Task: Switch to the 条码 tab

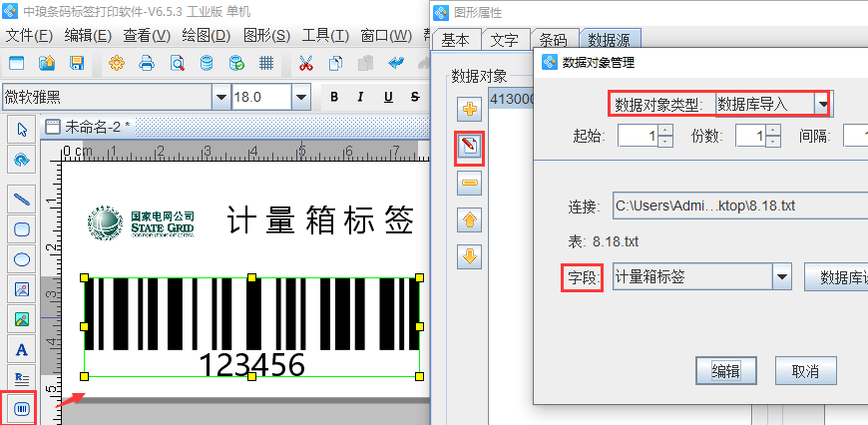Action: [x=553, y=41]
